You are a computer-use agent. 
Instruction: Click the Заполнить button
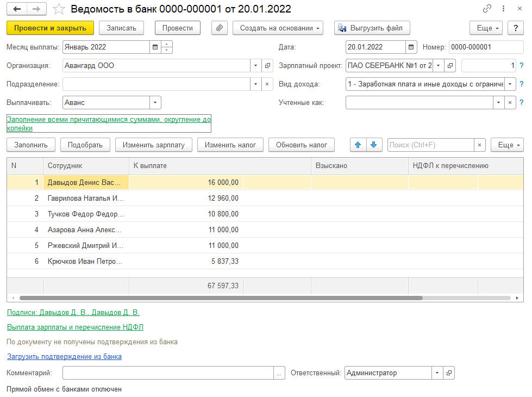click(31, 145)
